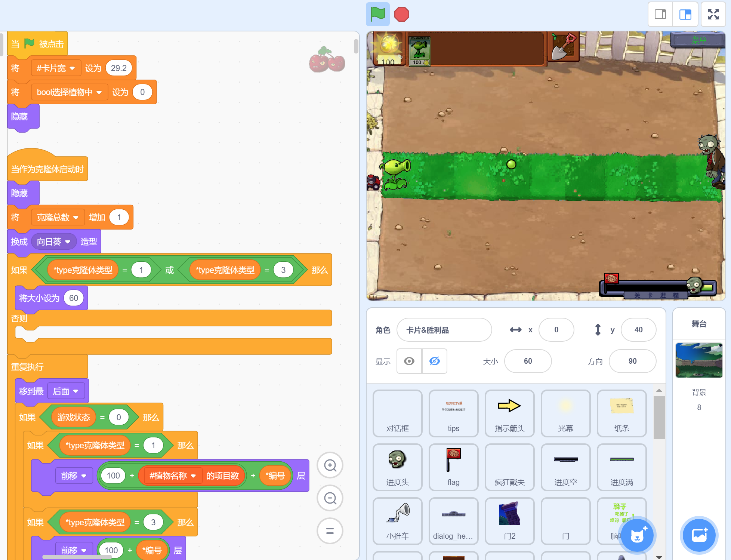Select the tips sprite
This screenshot has height=560, width=731.
pos(454,413)
